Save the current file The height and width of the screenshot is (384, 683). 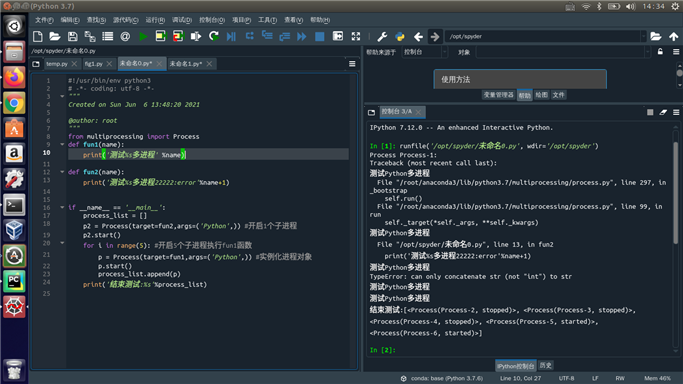(72, 37)
